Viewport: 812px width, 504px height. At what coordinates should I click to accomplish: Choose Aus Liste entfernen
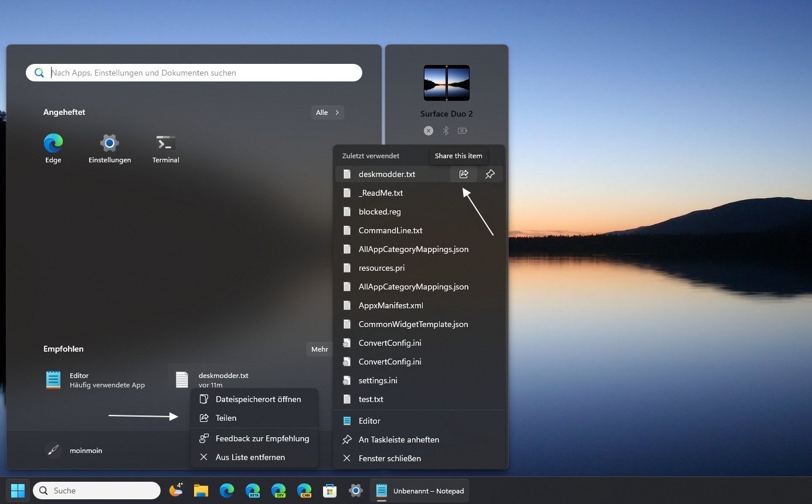tap(254, 457)
